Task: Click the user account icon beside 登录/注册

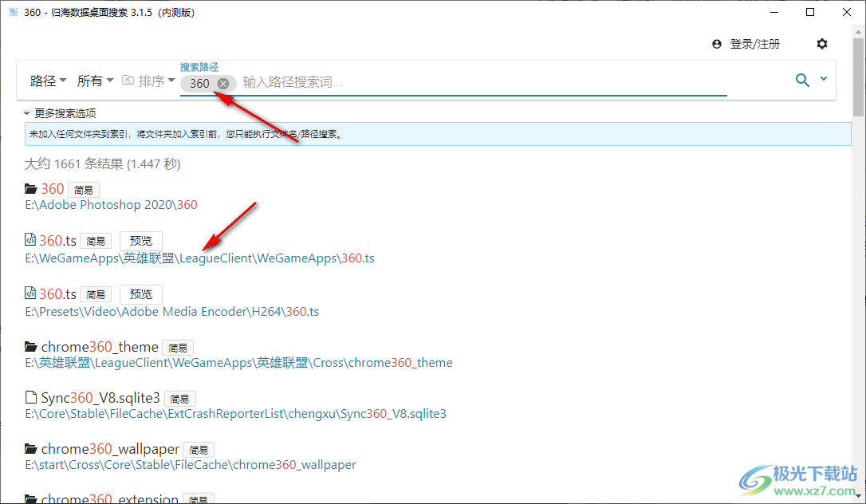Action: tap(717, 44)
